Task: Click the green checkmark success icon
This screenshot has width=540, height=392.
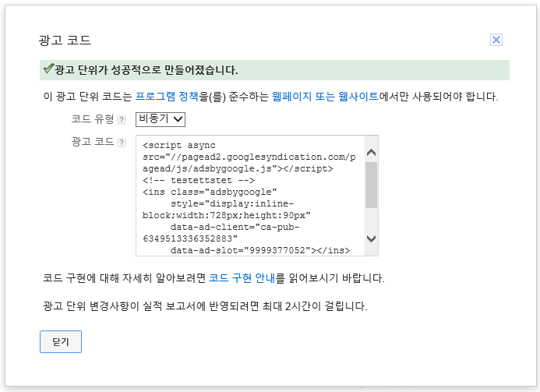Action: pos(48,69)
